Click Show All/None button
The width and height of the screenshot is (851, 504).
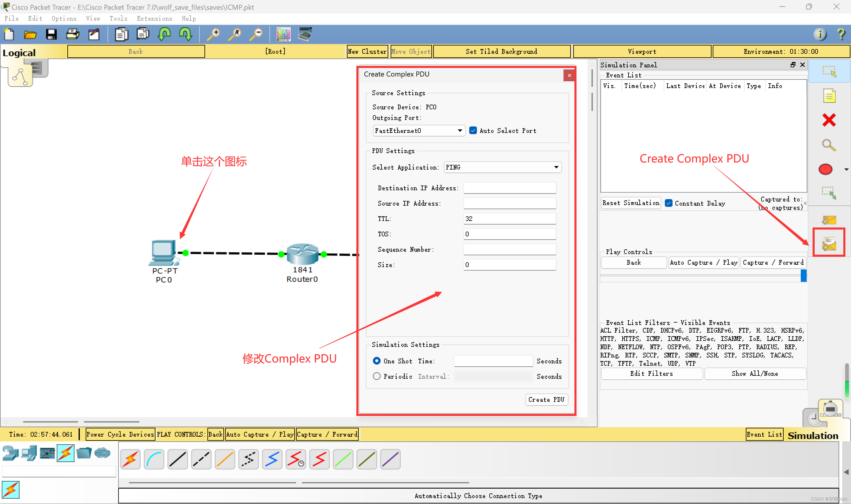(x=755, y=374)
